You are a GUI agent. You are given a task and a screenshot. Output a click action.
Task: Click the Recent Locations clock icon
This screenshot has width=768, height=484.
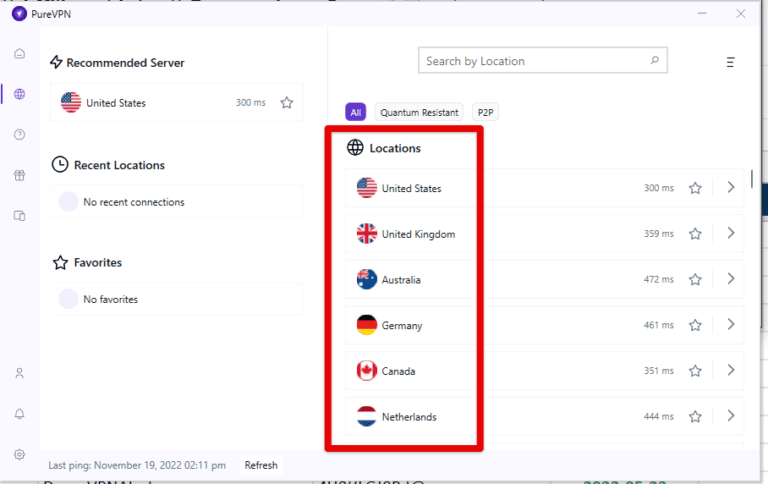(x=60, y=164)
